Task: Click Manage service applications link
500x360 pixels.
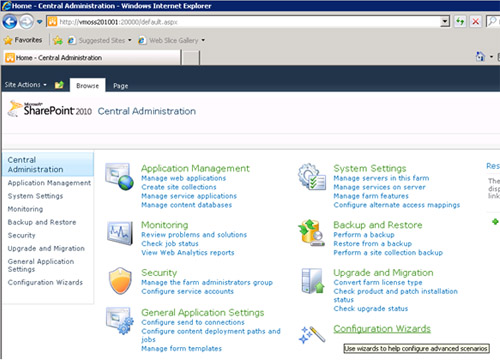Action: (x=189, y=196)
